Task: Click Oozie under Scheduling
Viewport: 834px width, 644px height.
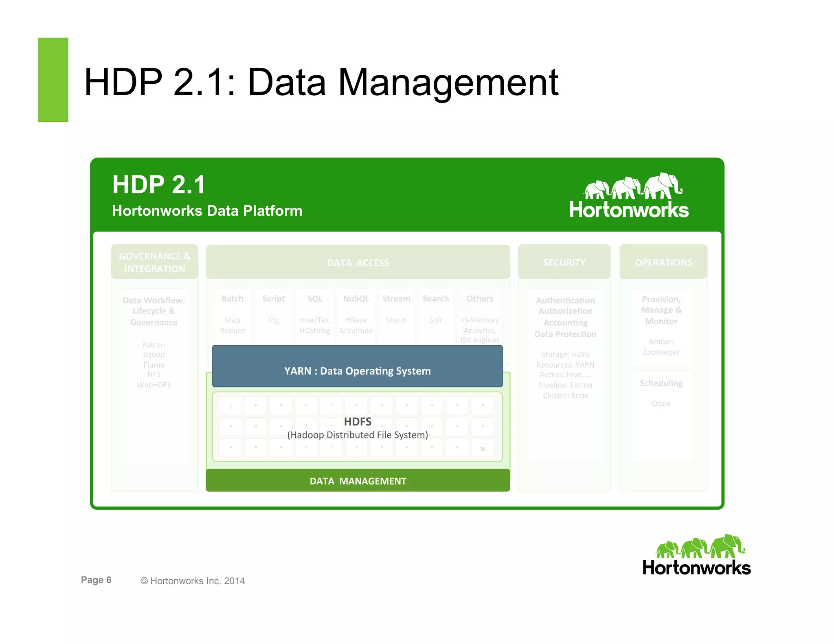Action: point(661,403)
